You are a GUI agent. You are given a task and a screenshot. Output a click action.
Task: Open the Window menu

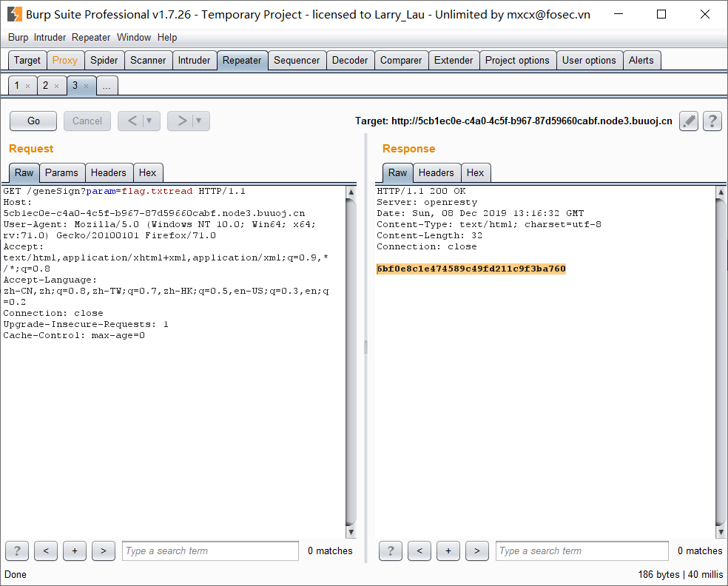click(134, 37)
